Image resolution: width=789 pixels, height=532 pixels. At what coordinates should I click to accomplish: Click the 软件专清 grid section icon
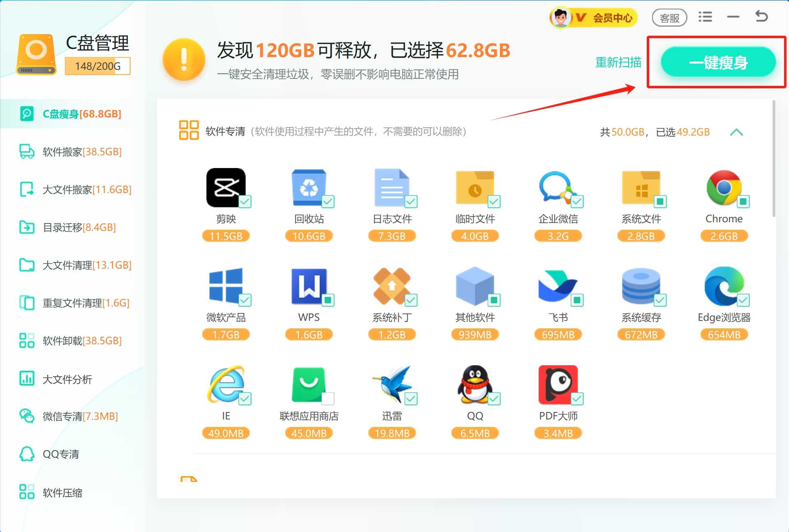click(189, 130)
